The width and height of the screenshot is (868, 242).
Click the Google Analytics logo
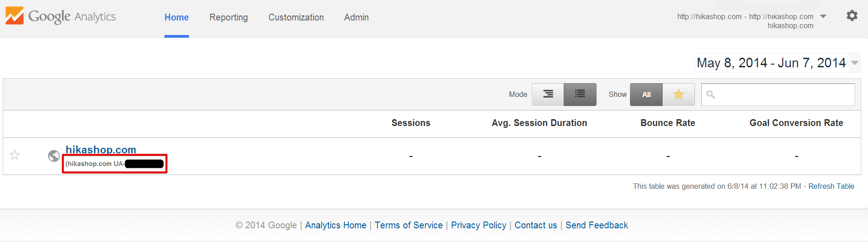(60, 16)
